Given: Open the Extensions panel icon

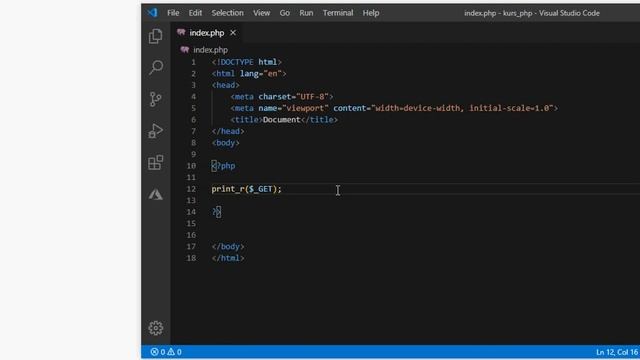Looking at the screenshot, I should pos(156,162).
